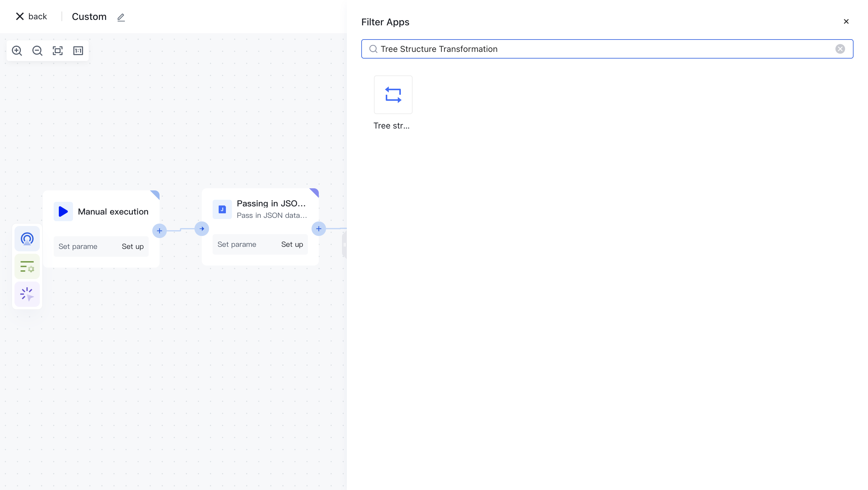
Task: Select the purple click action sidebar icon
Action: [x=27, y=294]
